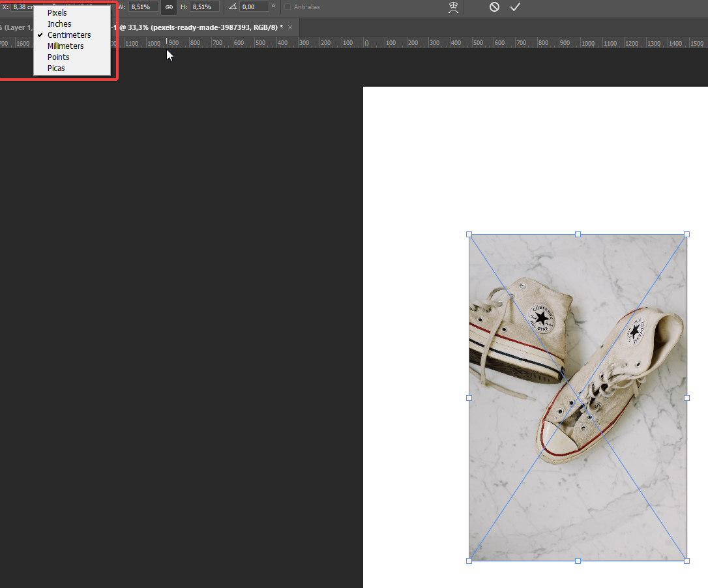Click the horizontal ruler at the 0 mark
This screenshot has width=708, height=588.
pos(366,44)
